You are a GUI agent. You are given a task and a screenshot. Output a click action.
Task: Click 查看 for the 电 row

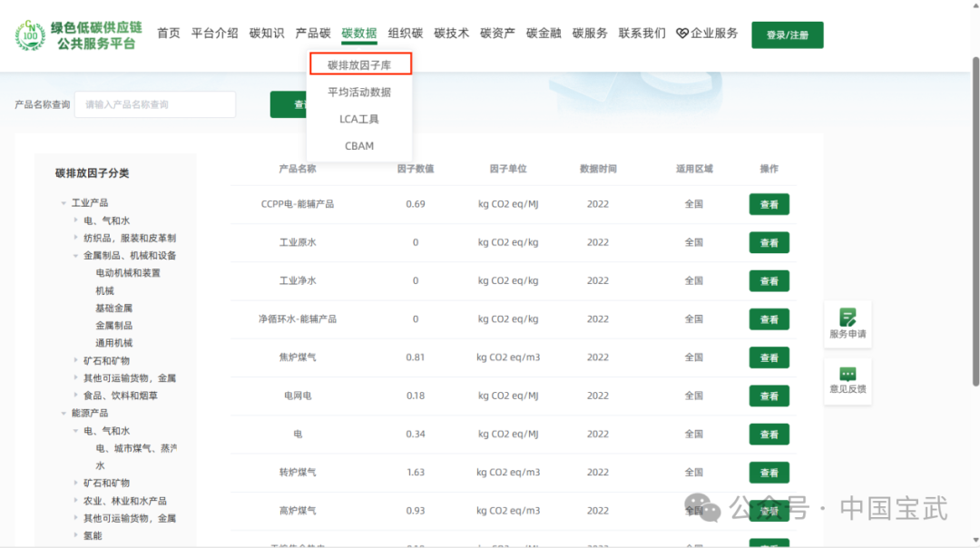(769, 435)
